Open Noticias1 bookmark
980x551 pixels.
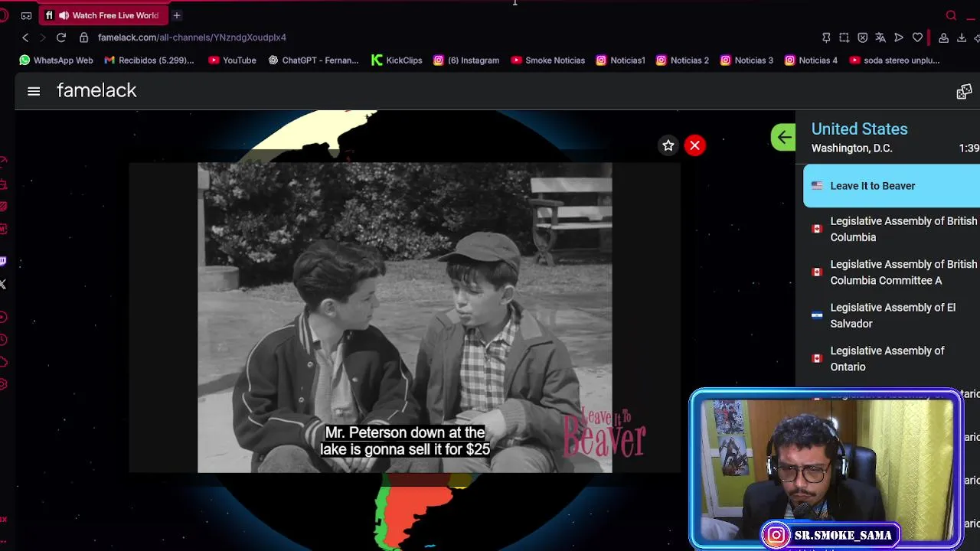[x=621, y=60]
